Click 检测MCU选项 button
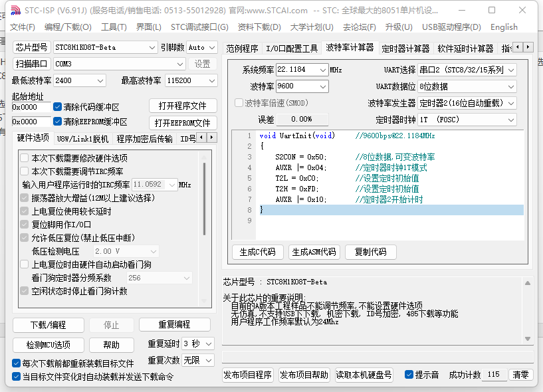Viewport: 543px width, 392px height. point(48,345)
